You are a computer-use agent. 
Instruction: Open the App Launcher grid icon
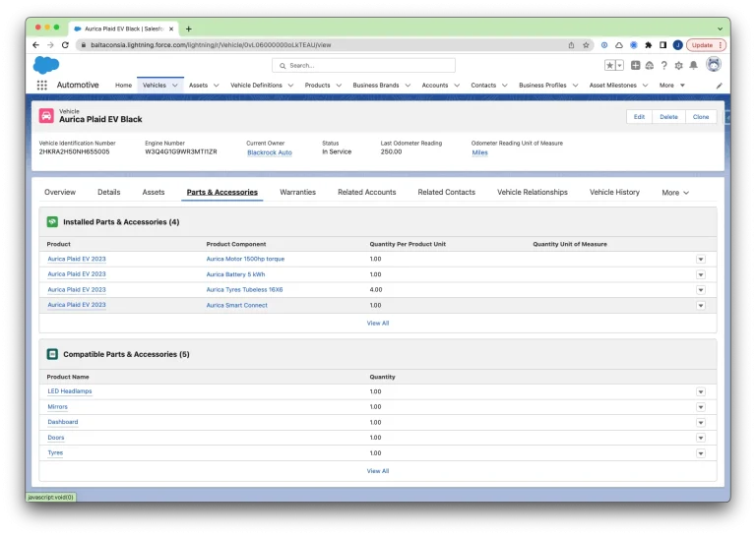coord(42,86)
